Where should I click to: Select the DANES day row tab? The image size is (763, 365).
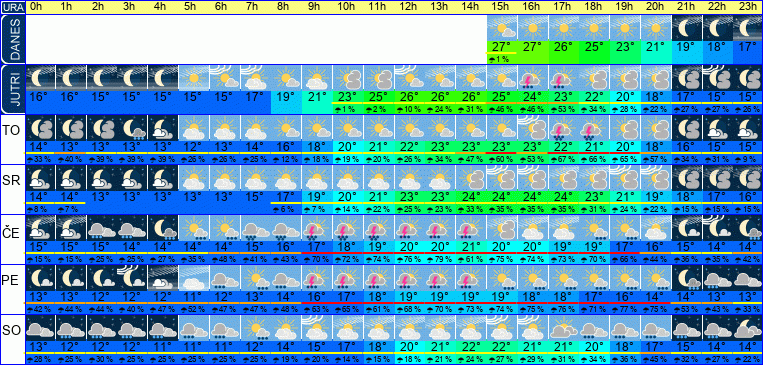[12, 39]
